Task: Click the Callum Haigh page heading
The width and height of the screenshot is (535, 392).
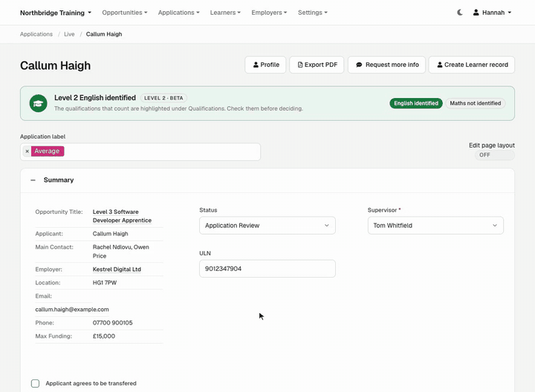Action: click(55, 65)
